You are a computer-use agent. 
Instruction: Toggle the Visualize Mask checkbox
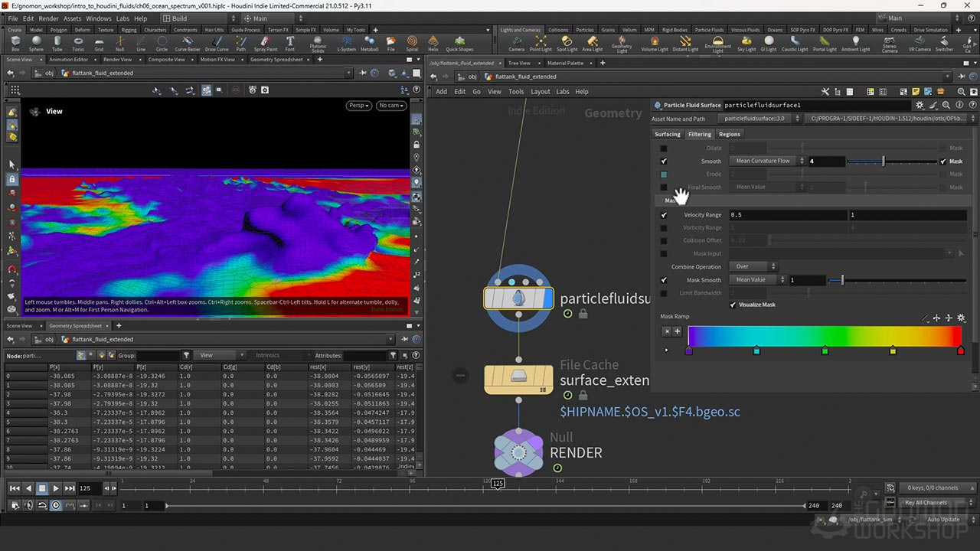tap(733, 305)
